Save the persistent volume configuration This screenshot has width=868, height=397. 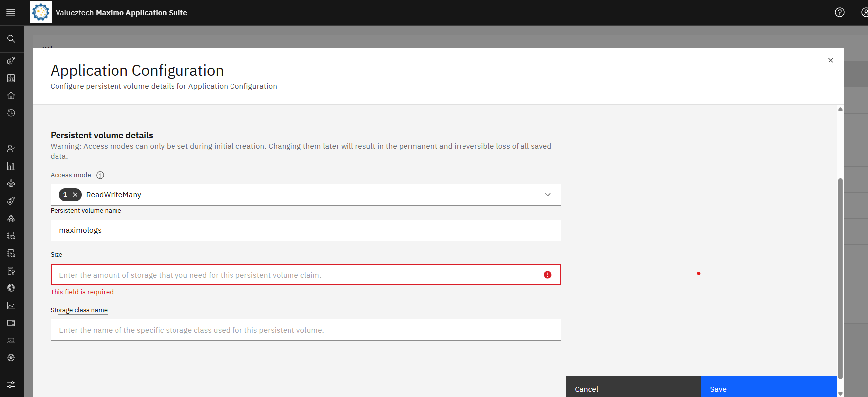click(x=769, y=387)
